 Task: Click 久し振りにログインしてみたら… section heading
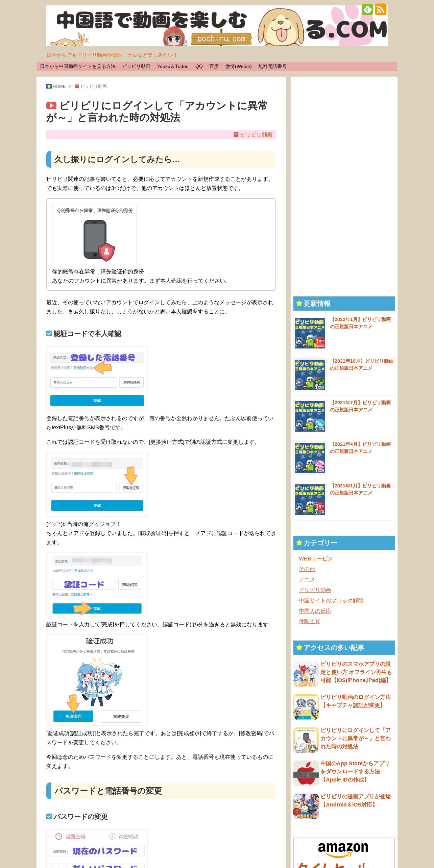[161, 160]
